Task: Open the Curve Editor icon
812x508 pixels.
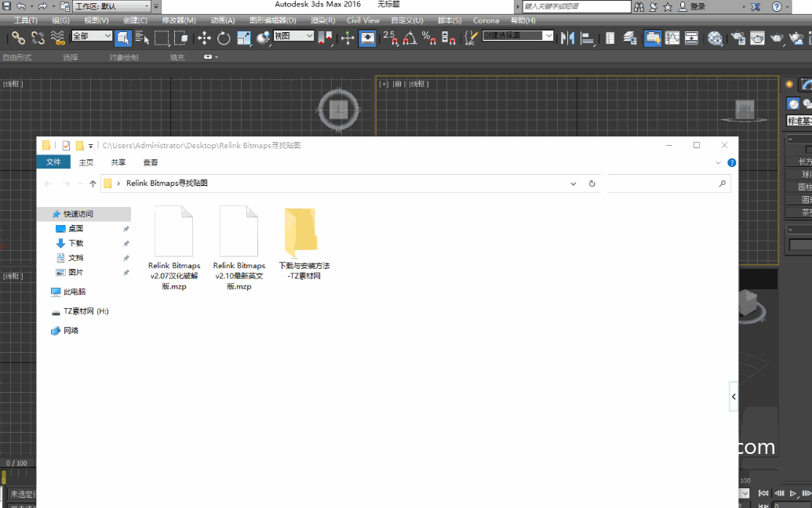Action: (672, 38)
